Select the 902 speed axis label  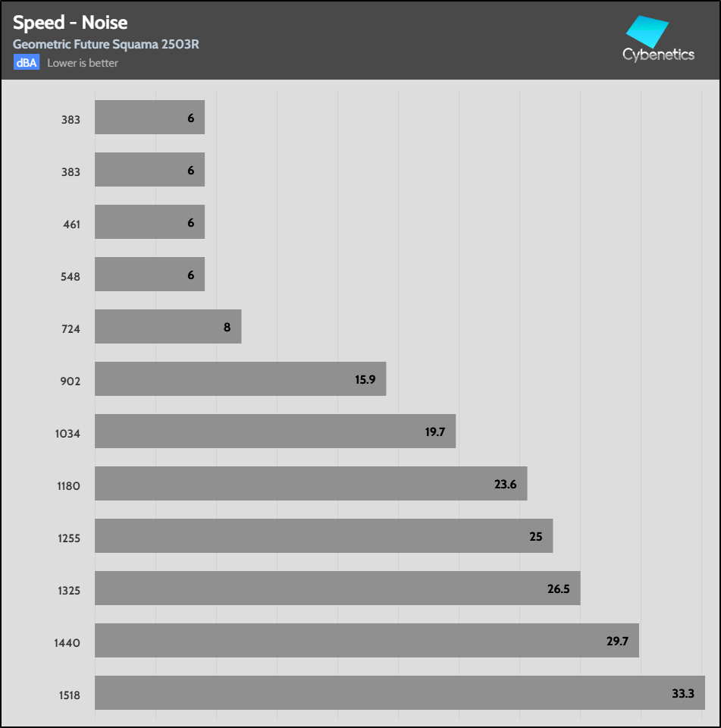coord(70,381)
